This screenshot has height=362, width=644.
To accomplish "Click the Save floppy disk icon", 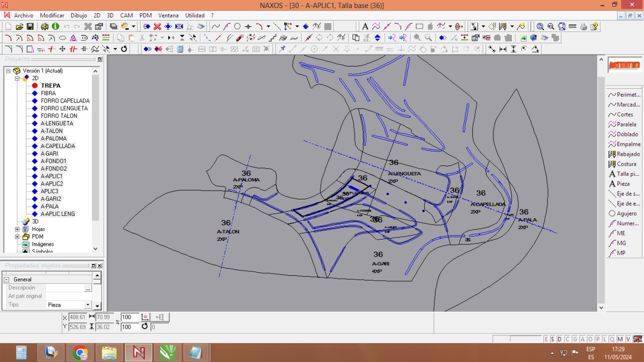I will 30,27.
